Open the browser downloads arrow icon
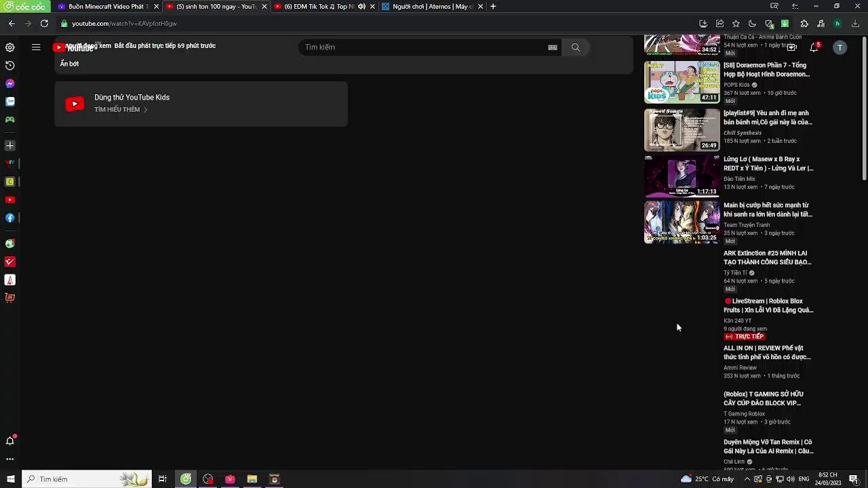Screen dimensions: 868x488 click(x=855, y=24)
